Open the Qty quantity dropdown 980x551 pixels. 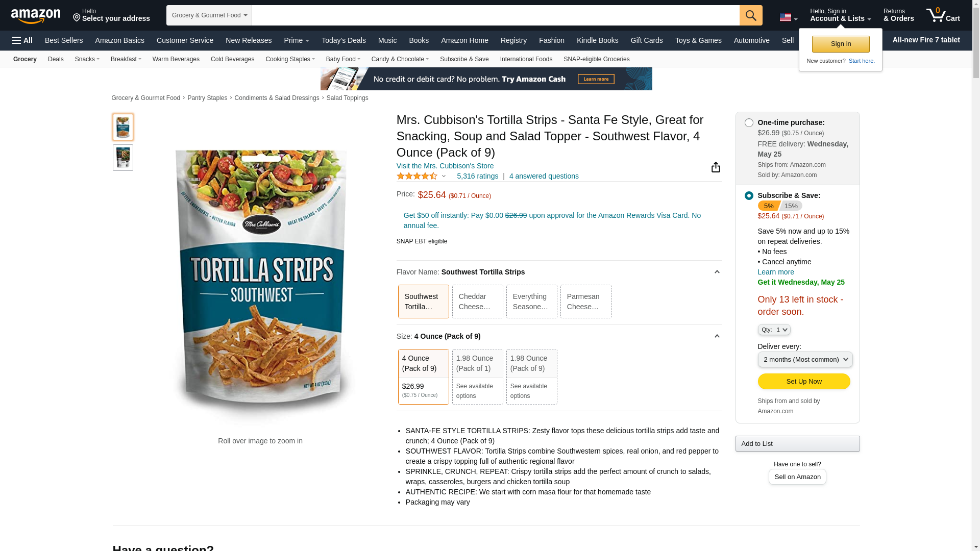click(774, 330)
